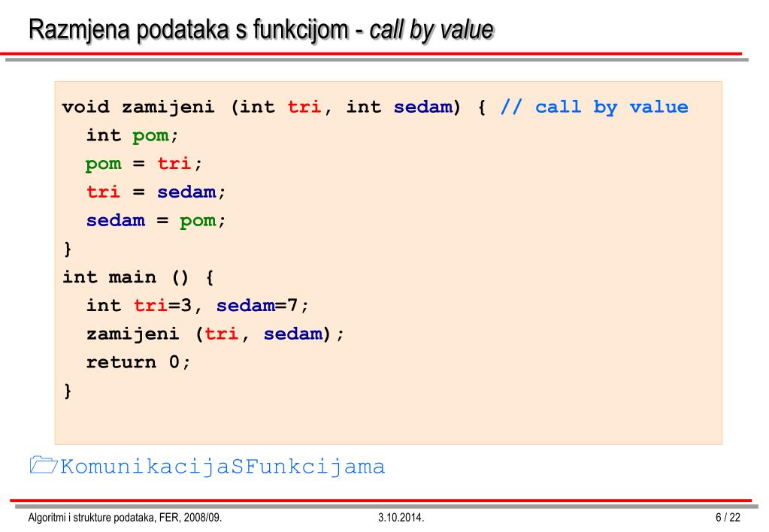Image resolution: width=769 pixels, height=532 pixels.
Task: Click the 'int pom;' declaration line
Action: (132, 136)
